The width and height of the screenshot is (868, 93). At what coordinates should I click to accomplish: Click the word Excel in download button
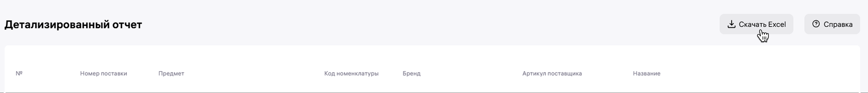(x=777, y=24)
